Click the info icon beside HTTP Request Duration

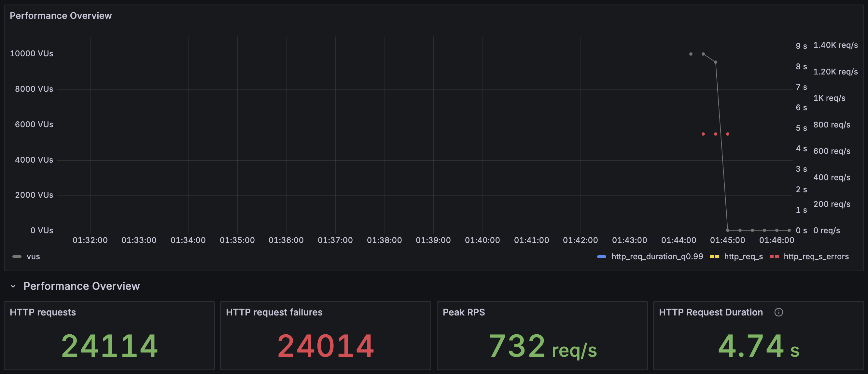click(x=778, y=312)
